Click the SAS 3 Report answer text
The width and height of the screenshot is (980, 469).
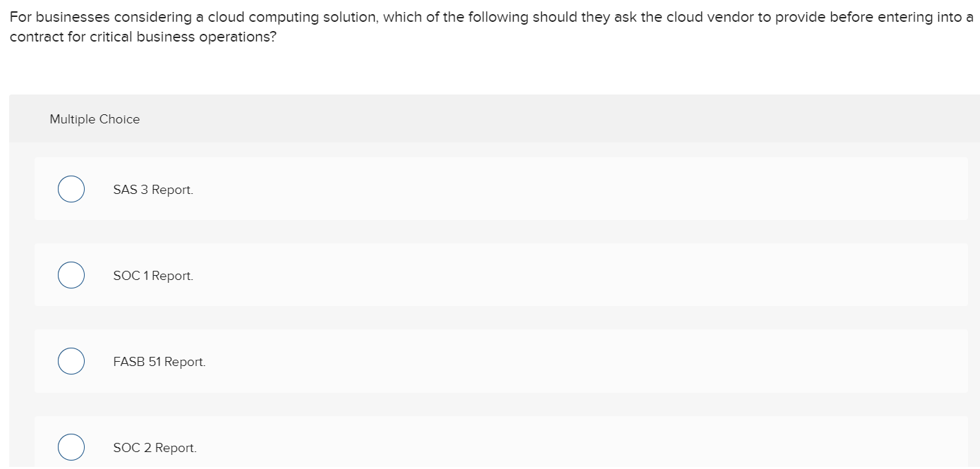(x=152, y=189)
